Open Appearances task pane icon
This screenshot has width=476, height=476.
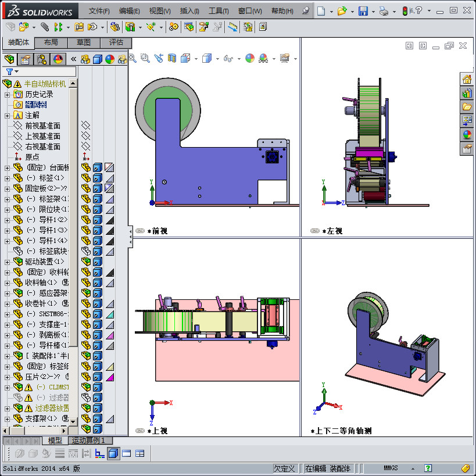pyautogui.click(x=467, y=134)
